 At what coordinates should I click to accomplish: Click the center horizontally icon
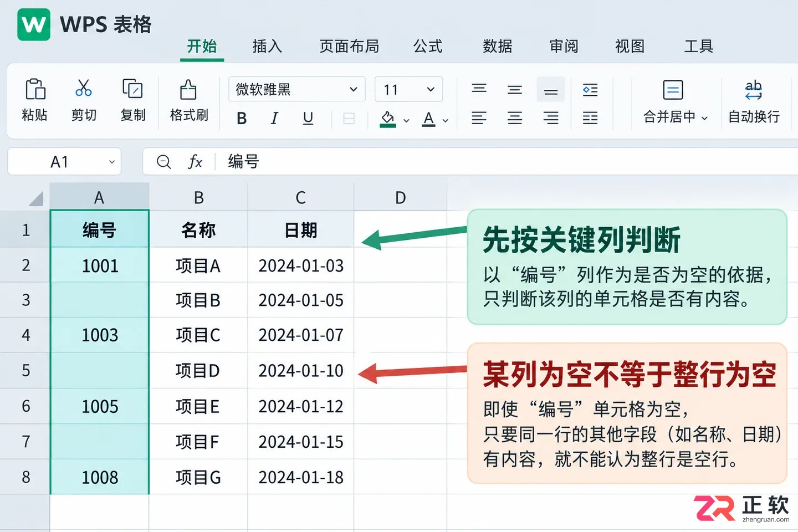515,118
